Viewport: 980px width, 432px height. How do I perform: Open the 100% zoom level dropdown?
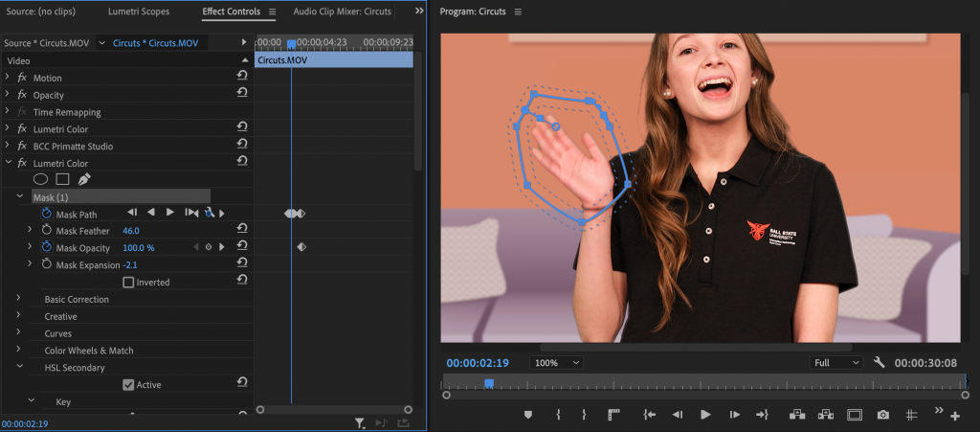tap(557, 363)
